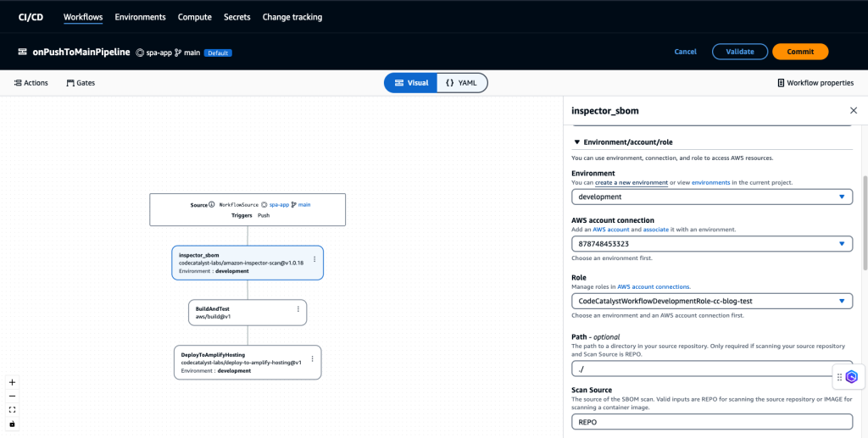Screen dimensions: 868x438
Task: Click the Scan Source input field
Action: 712,422
